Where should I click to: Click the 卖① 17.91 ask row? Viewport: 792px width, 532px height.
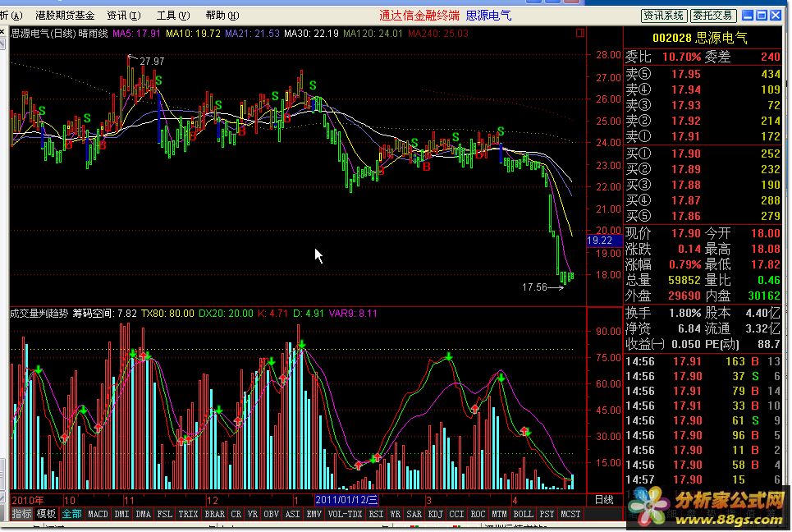(703, 136)
